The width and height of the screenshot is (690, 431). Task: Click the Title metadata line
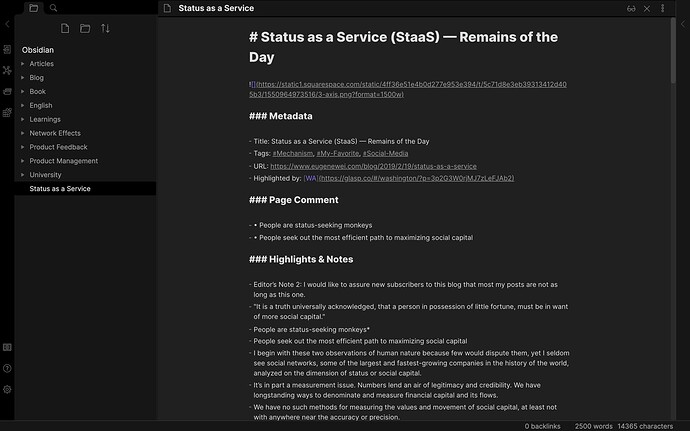[341, 141]
